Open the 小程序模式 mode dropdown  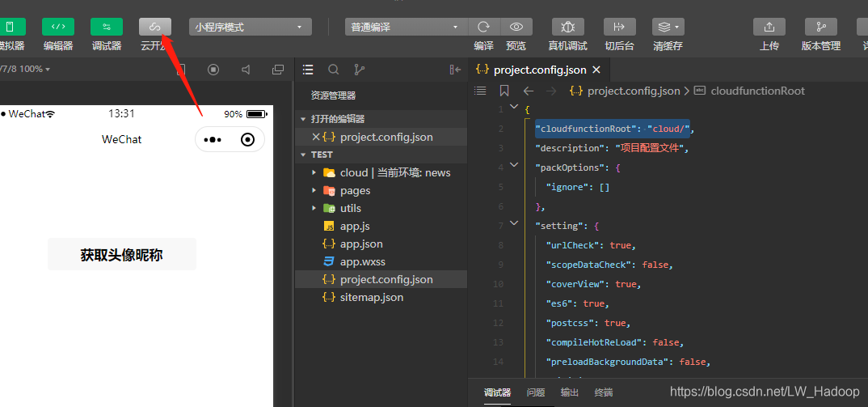click(251, 27)
